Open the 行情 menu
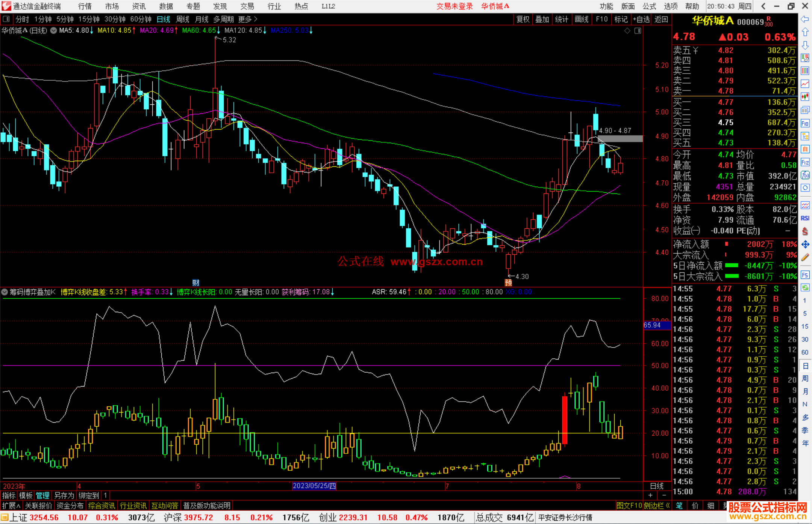 click(85, 6)
